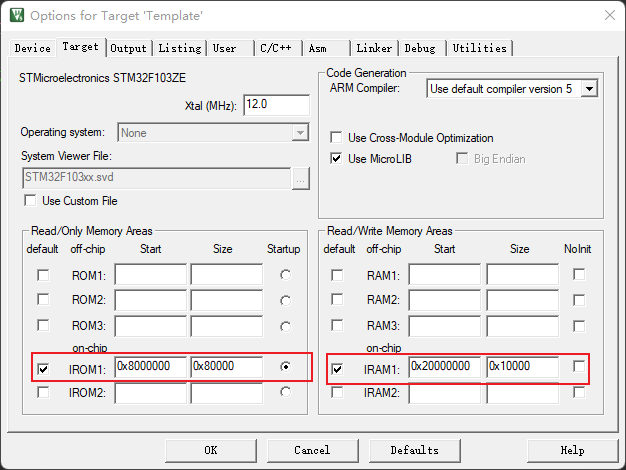
Task: Click the ROM3 Size field
Action: (x=227, y=326)
